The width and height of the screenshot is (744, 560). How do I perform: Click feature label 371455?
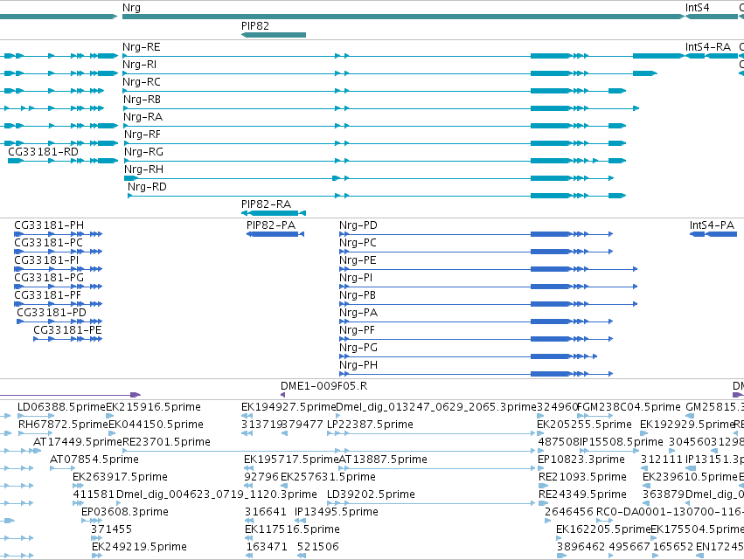click(112, 529)
